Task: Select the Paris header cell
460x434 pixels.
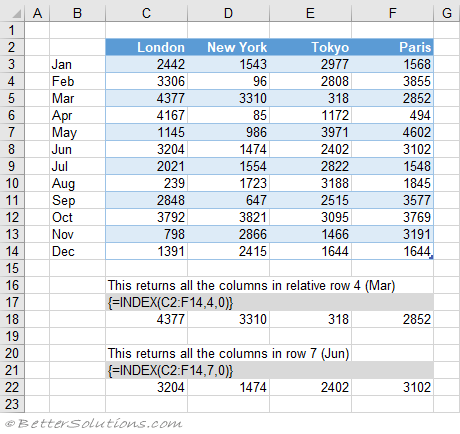Action: tap(392, 47)
